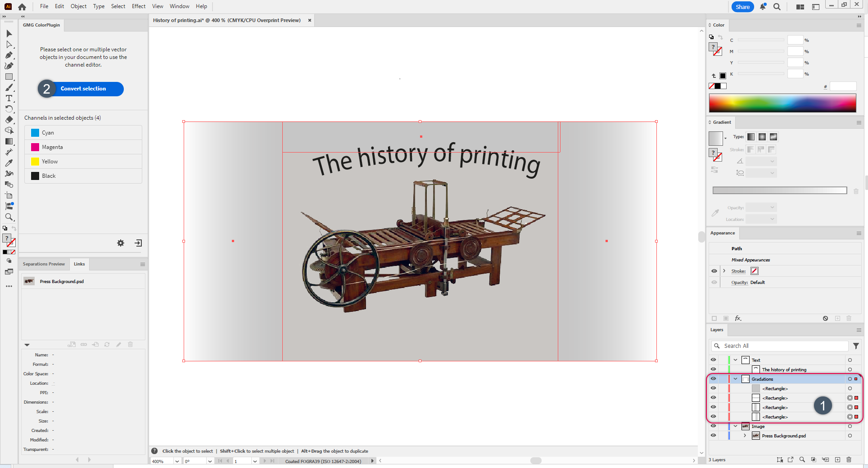This screenshot has width=868, height=468.
Task: Switch to the Separations Preview tab
Action: (x=44, y=264)
